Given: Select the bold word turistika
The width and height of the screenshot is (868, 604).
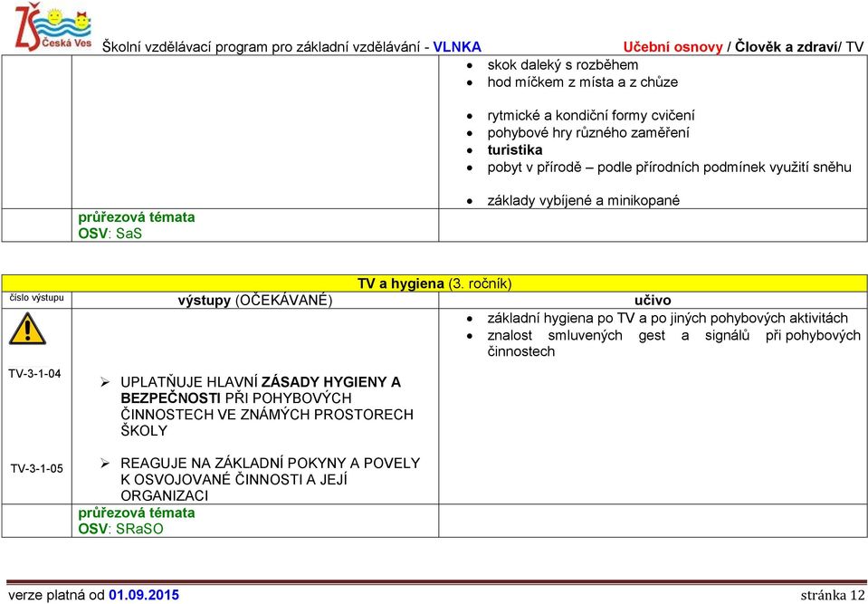Looking at the screenshot, I should [515, 150].
